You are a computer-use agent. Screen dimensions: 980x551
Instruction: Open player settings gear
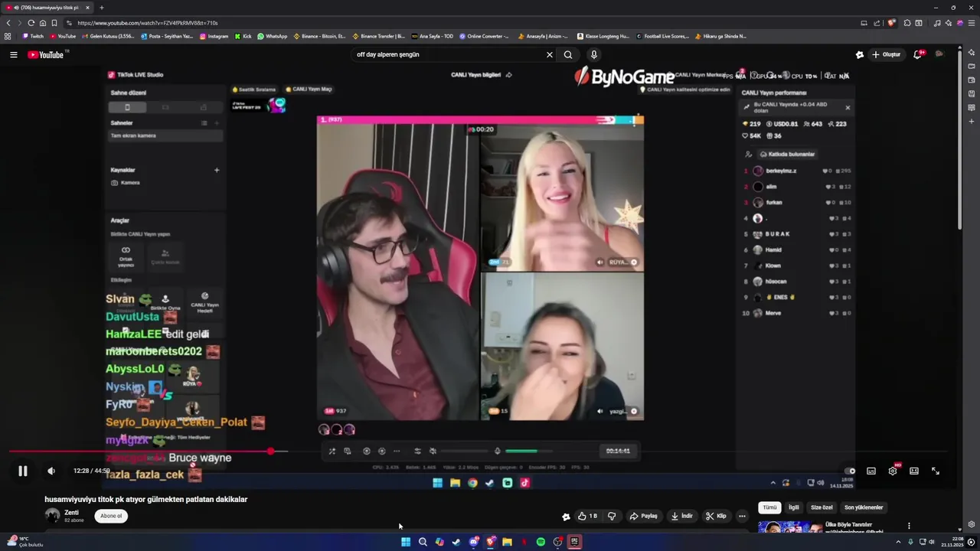click(893, 471)
